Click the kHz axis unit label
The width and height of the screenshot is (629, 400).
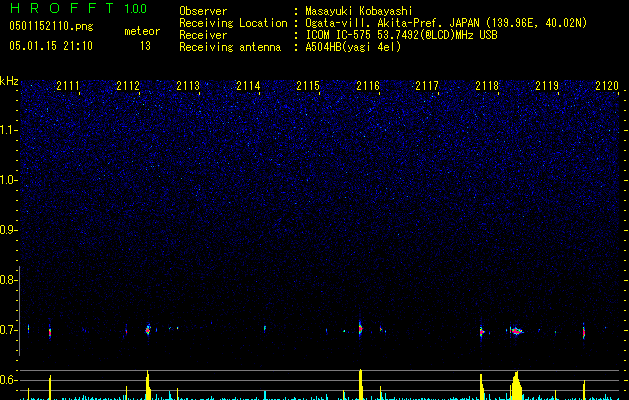pos(9,81)
